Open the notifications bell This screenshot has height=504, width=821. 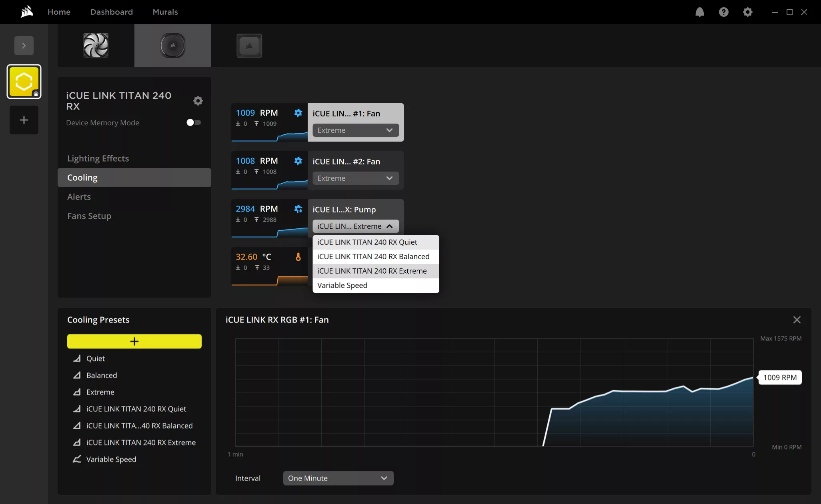pos(699,12)
